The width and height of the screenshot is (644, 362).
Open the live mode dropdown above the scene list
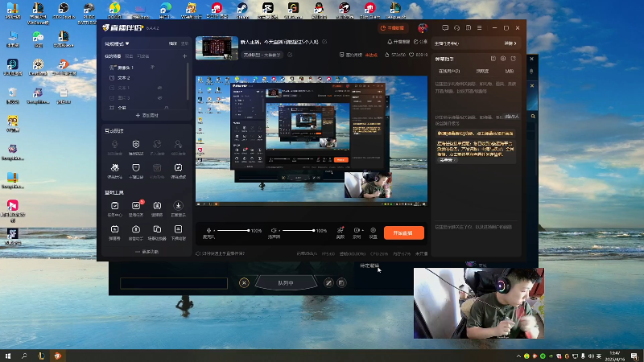(117, 43)
